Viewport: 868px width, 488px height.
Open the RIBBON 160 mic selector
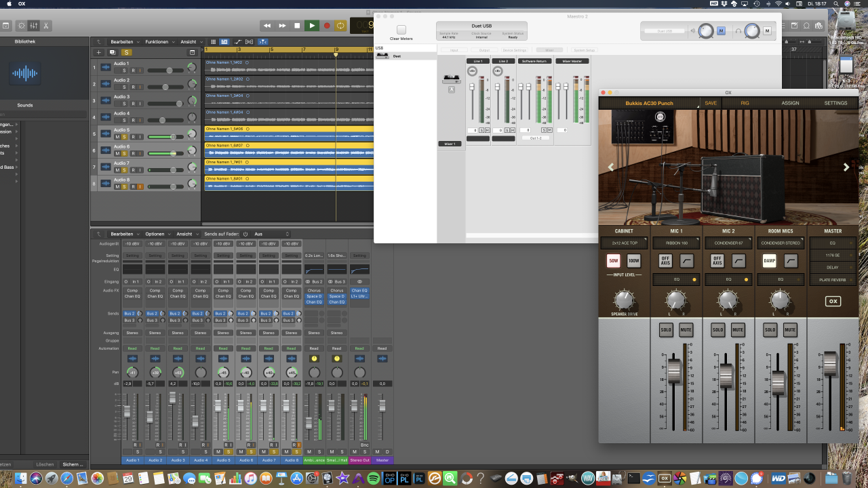click(x=675, y=243)
